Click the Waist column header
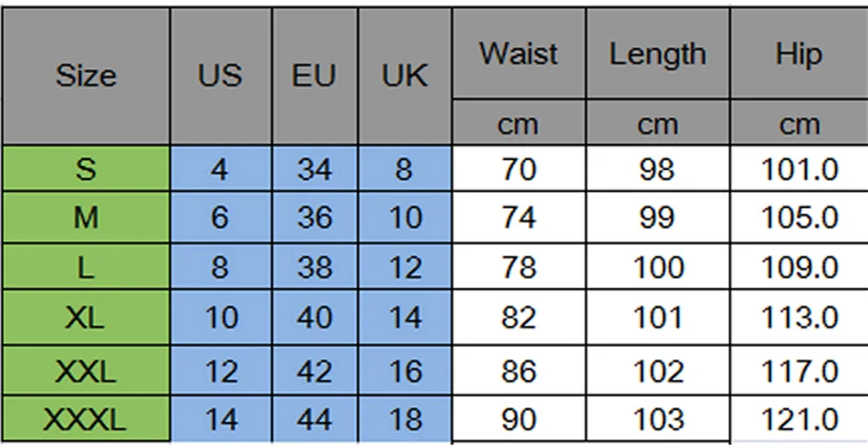 click(519, 53)
